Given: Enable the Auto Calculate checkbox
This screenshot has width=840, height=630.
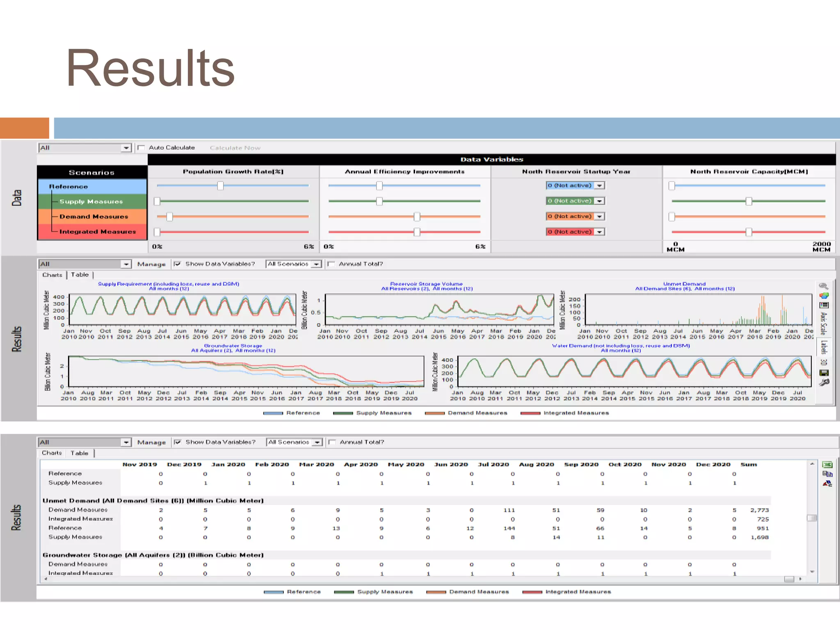Looking at the screenshot, I should coord(142,148).
